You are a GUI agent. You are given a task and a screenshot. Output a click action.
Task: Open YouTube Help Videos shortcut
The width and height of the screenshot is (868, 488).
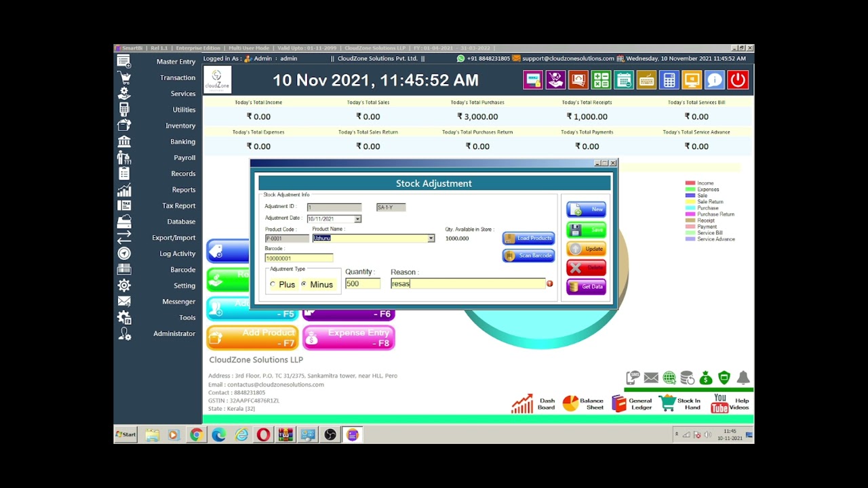(x=730, y=404)
